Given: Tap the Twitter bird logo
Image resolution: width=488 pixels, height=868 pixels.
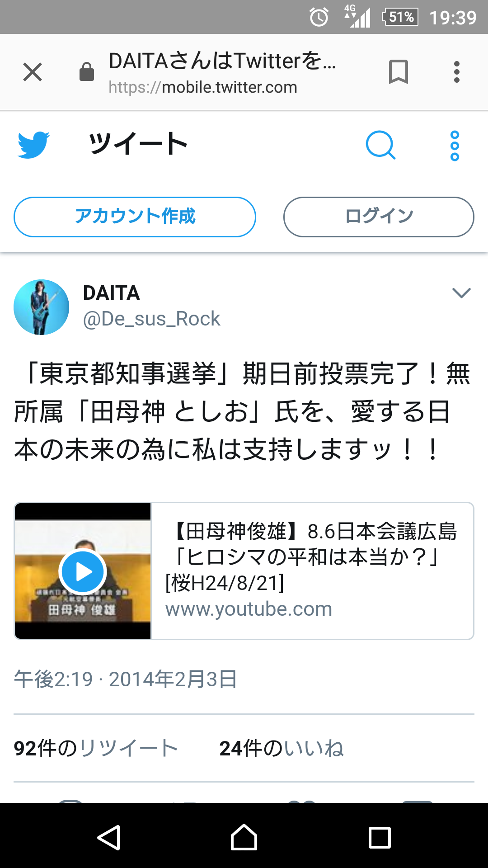Looking at the screenshot, I should click(33, 145).
